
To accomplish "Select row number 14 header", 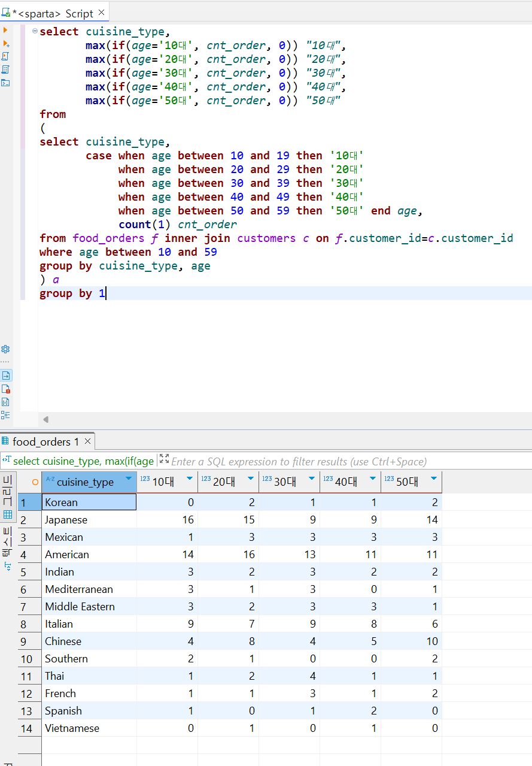I will (29, 728).
